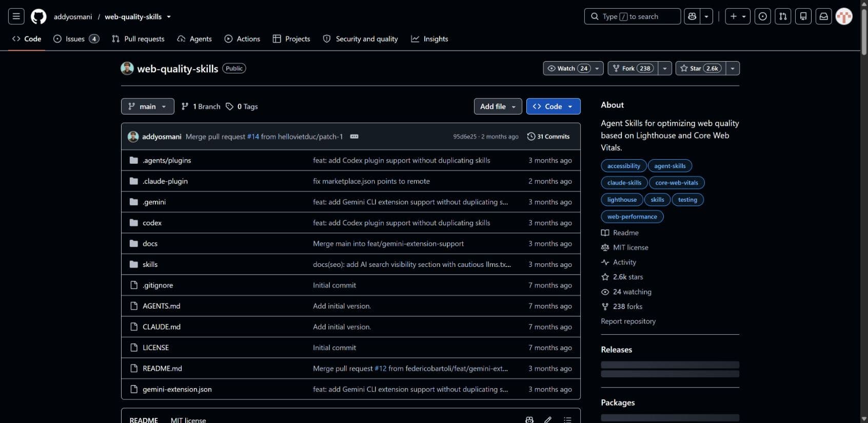
Task: Expand the Copilot dropdown arrow
Action: [x=706, y=16]
